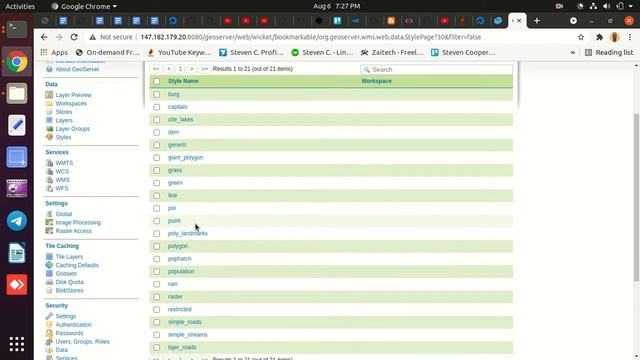Click the Gridsets icon
Image resolution: width=640 pixels, height=360 pixels.
point(49,273)
